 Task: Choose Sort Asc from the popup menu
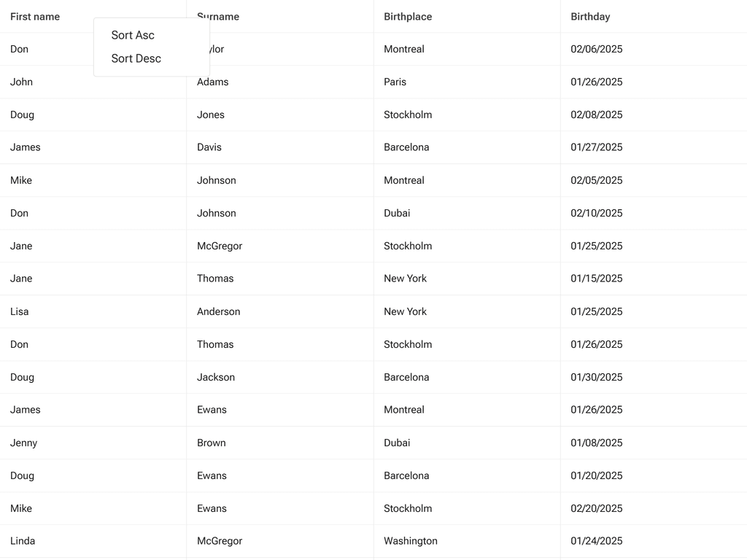click(x=133, y=35)
